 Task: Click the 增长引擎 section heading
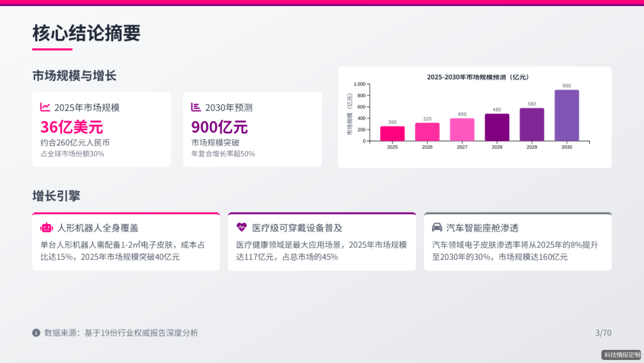[x=56, y=196]
